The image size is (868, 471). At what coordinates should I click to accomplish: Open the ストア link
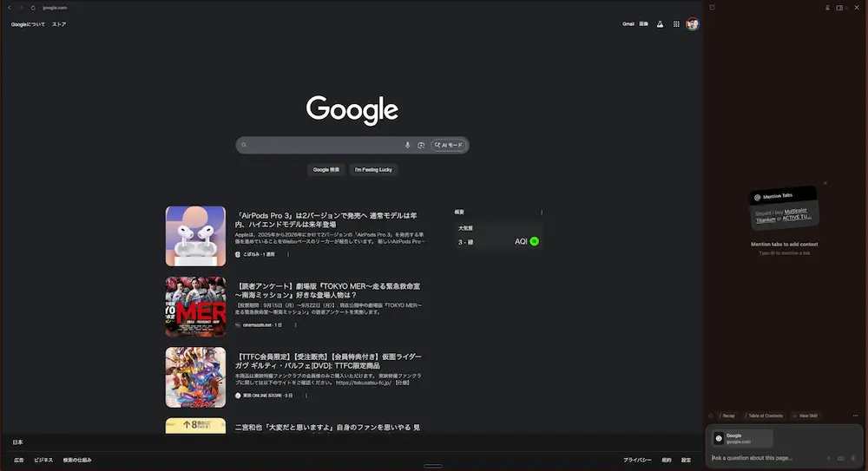(59, 24)
